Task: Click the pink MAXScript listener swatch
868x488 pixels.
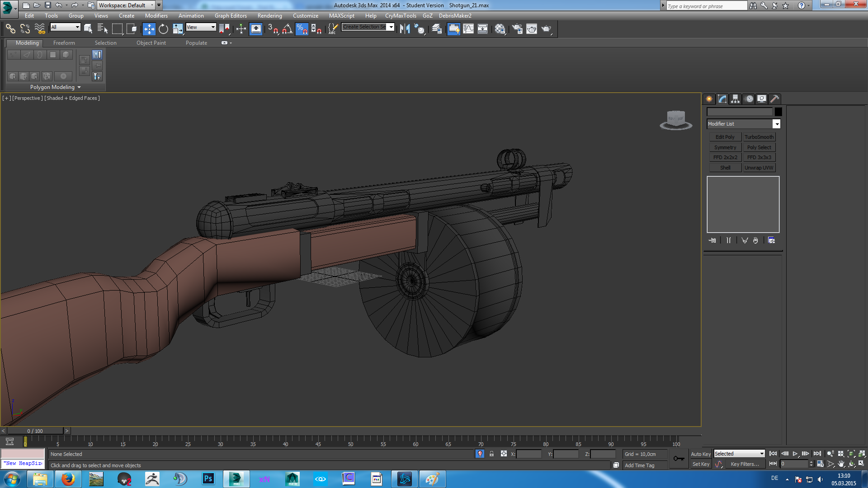Action: tap(23, 453)
